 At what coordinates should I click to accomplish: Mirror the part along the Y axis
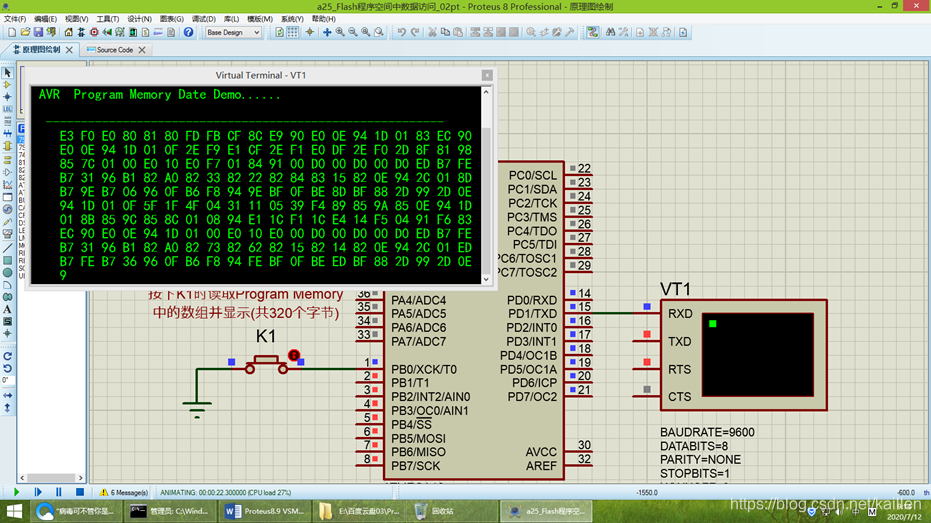click(7, 408)
